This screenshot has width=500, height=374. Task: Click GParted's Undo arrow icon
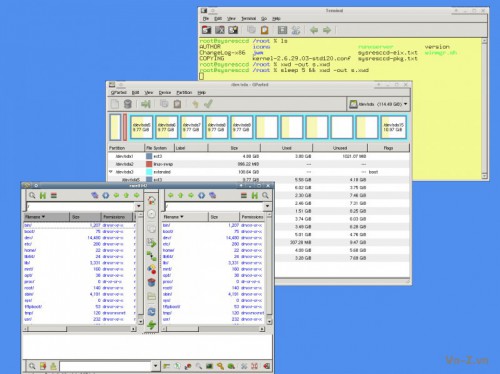(195, 104)
